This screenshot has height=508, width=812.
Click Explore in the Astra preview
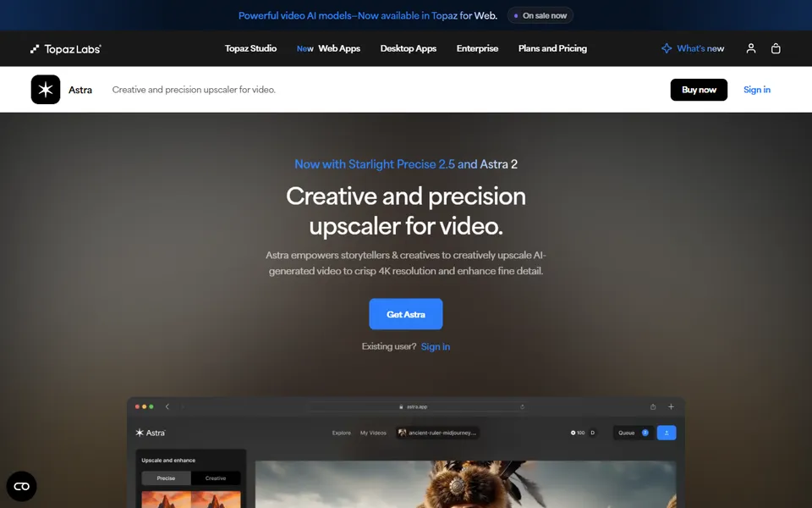341,433
